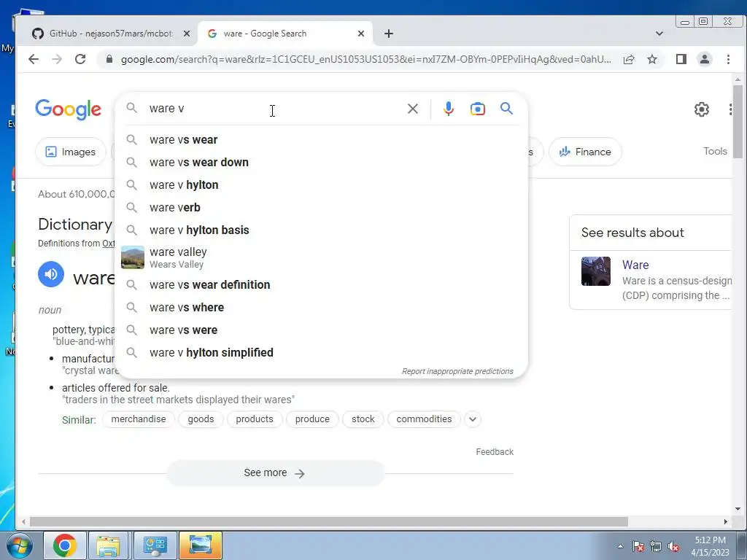
Task: Click the Action Center flag tray icon
Action: 638,546
